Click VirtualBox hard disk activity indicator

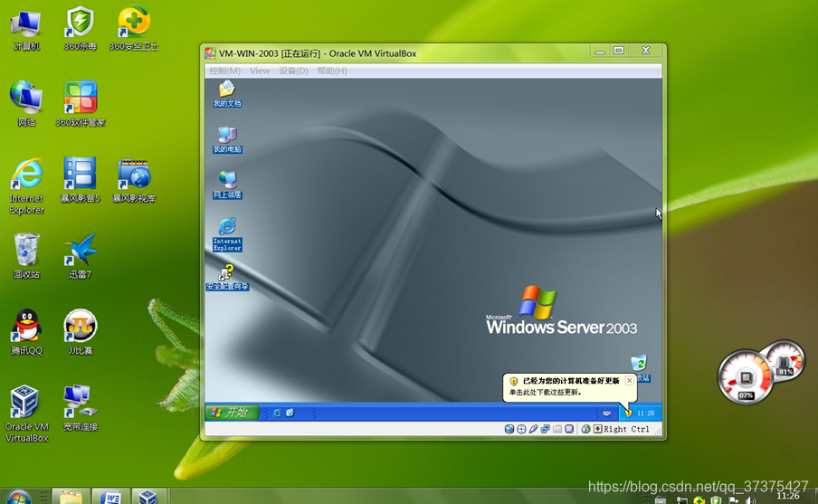(x=509, y=429)
